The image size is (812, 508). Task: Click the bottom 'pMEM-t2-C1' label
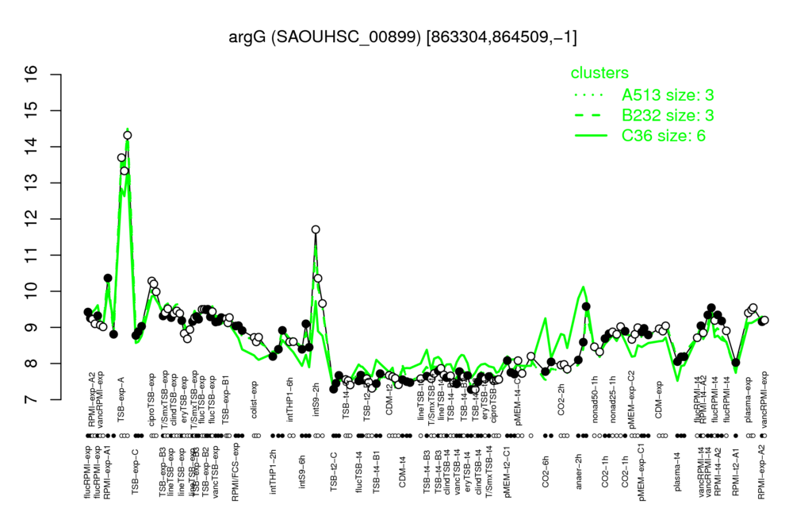coord(507,471)
